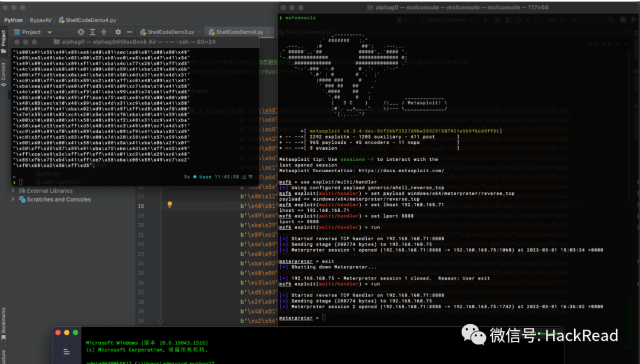The width and height of the screenshot is (640, 364).
Task: Click the External Libraries bar-chart icon
Action: (22, 191)
